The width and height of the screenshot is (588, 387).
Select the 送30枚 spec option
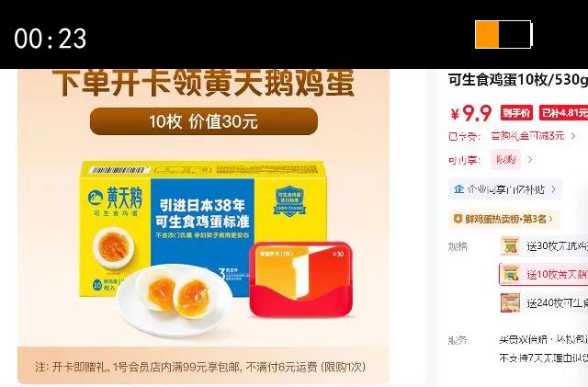[544, 245]
